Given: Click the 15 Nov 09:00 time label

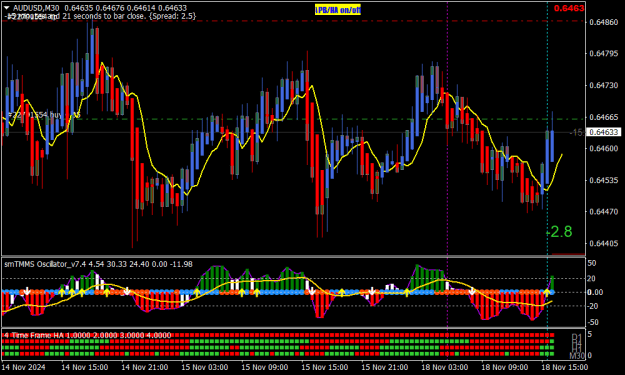Looking at the screenshot, I should click(x=265, y=367).
